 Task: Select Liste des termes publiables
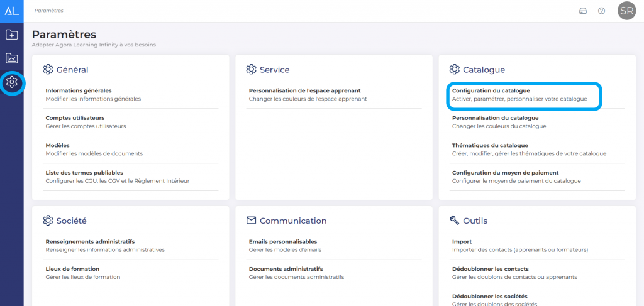click(84, 173)
